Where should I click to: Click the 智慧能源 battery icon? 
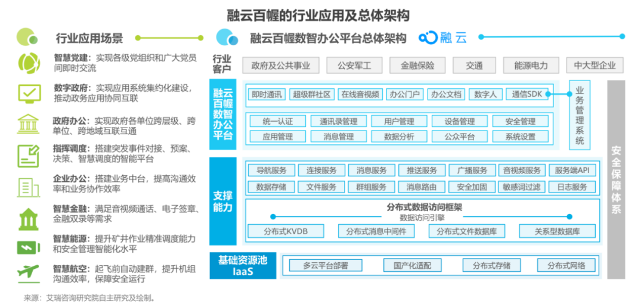(29, 247)
